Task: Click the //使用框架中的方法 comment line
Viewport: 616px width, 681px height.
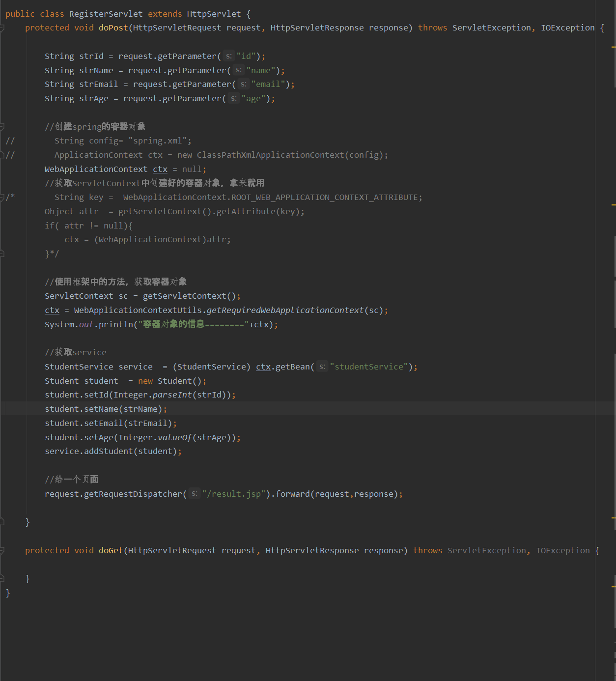Action: tap(115, 282)
